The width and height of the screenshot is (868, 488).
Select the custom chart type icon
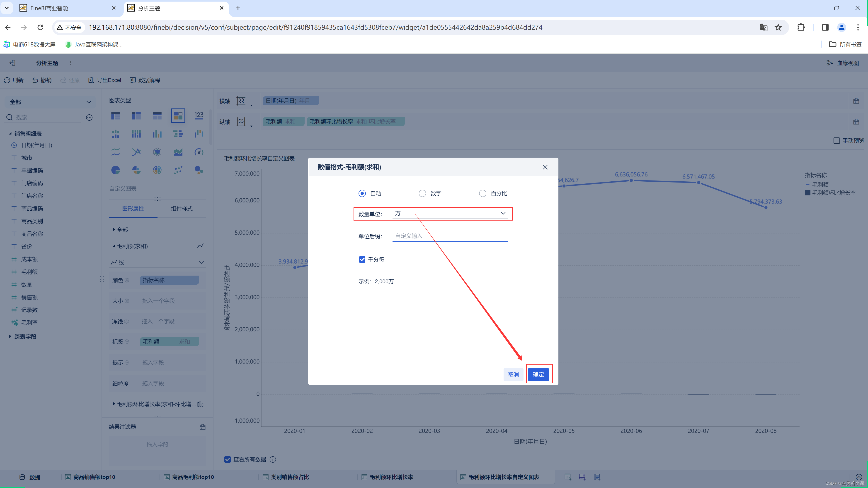(178, 116)
